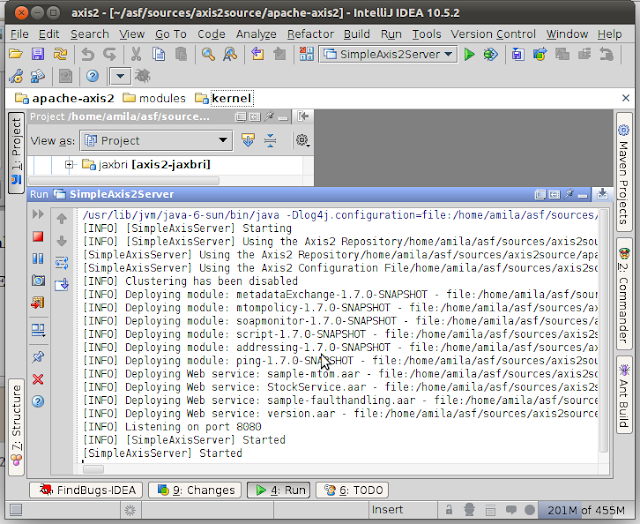640x524 pixels.
Task: Click the kernel breadcrumb
Action: [223, 98]
